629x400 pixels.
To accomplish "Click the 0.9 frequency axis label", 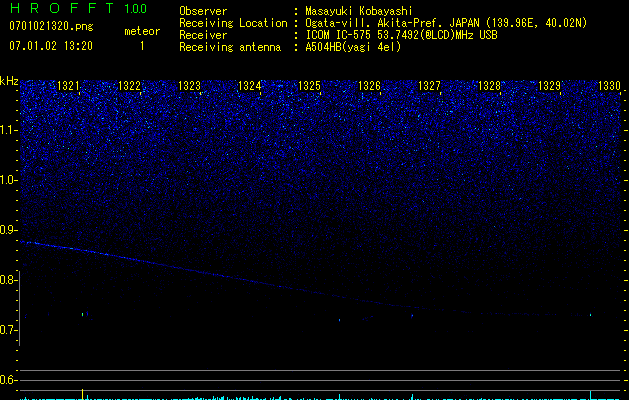I will click(9, 230).
